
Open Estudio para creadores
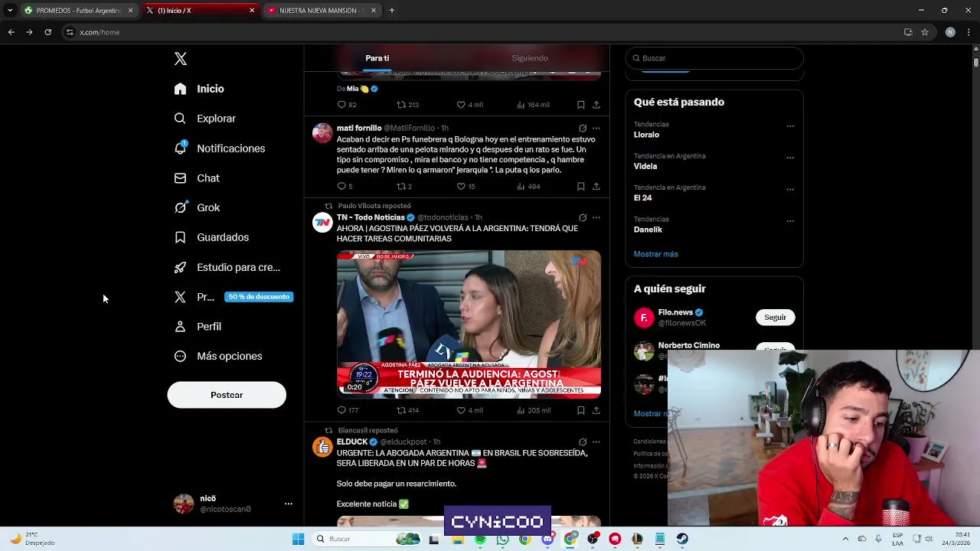(227, 267)
